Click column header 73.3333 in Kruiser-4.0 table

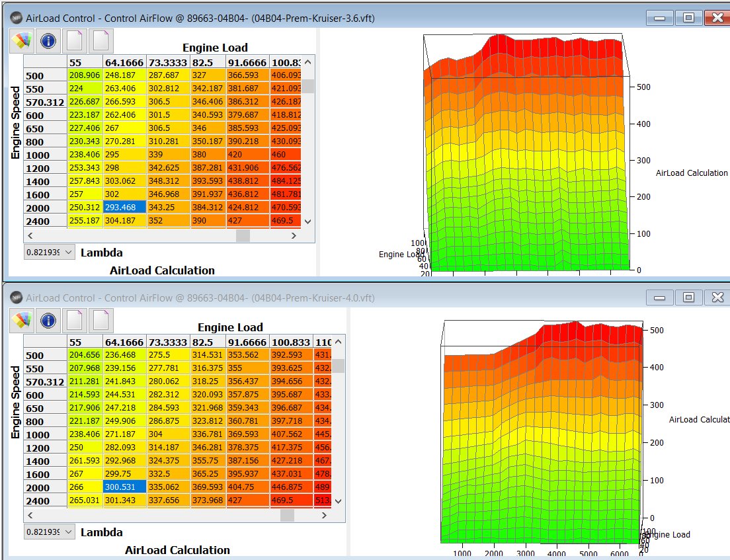(x=168, y=342)
